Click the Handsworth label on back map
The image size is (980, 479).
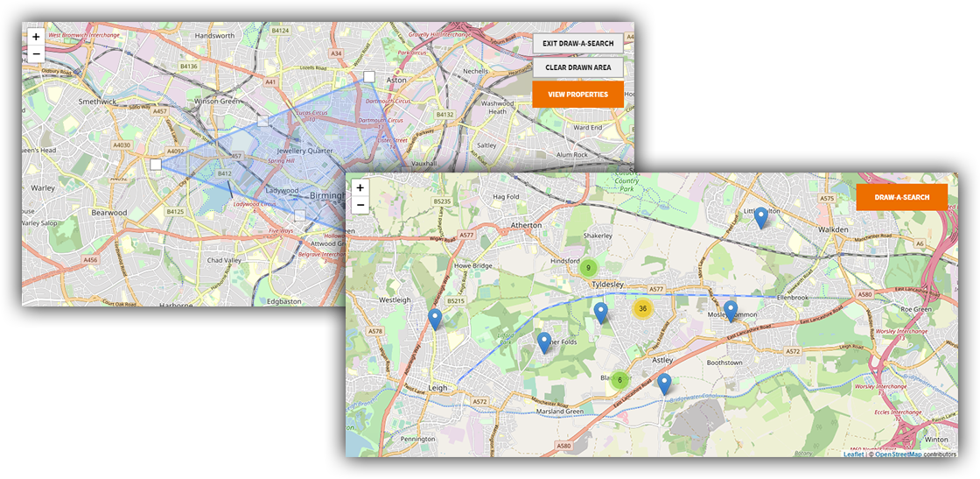[x=214, y=36]
